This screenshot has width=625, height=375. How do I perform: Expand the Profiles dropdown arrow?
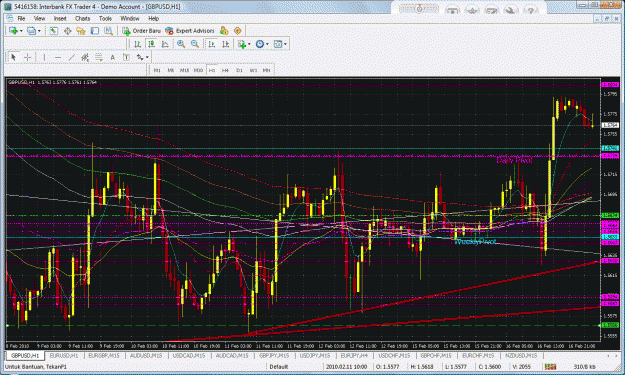coord(39,31)
